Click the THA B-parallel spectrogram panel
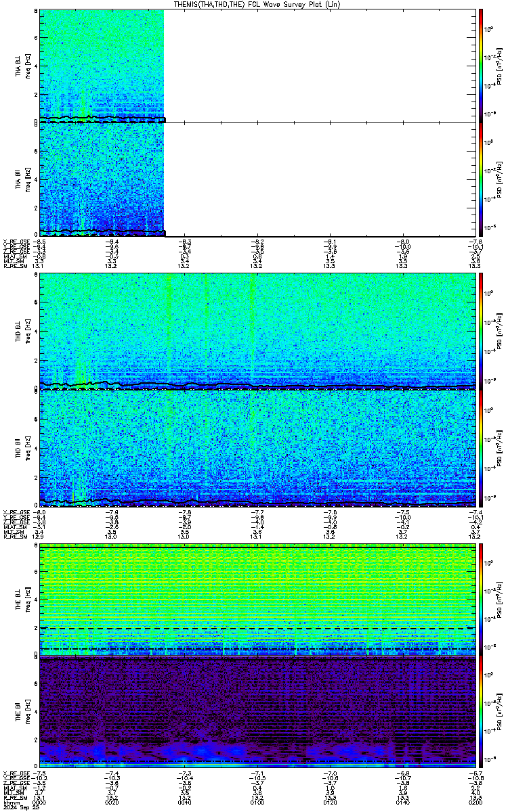This screenshot has width=508, height=812. coord(257,179)
